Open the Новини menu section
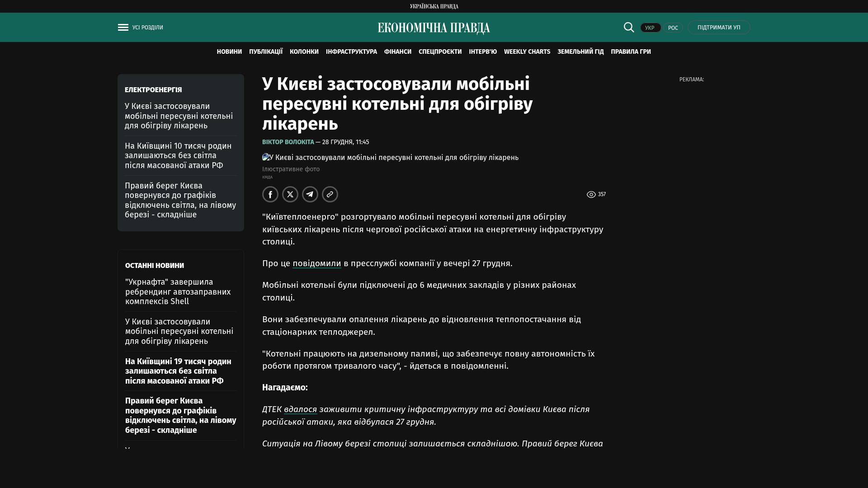Image resolution: width=868 pixels, height=488 pixels. coord(229,52)
